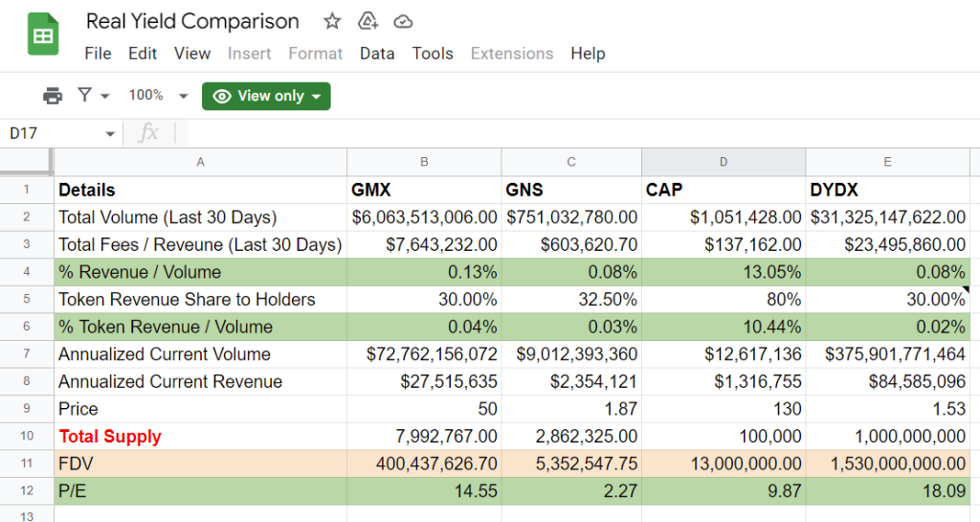
Task: Open the Data menu
Action: tap(377, 54)
